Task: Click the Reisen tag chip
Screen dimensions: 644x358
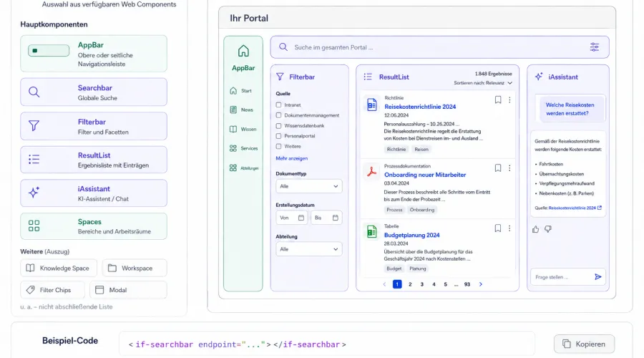Action: click(x=421, y=150)
